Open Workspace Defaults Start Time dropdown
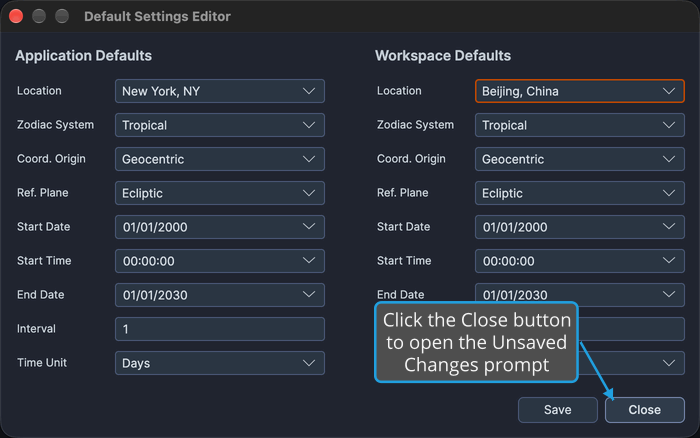This screenshot has height=438, width=700. (x=579, y=261)
